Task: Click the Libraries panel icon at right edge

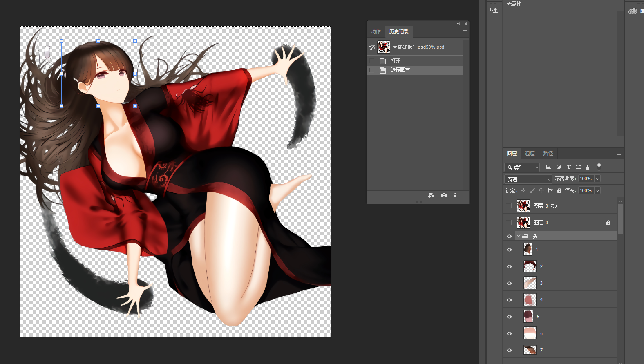Action: pos(633,11)
